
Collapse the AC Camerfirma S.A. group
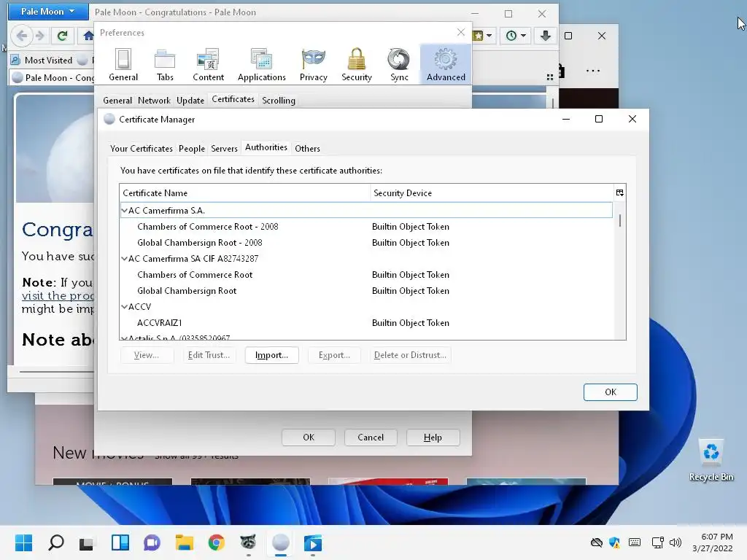(124, 210)
